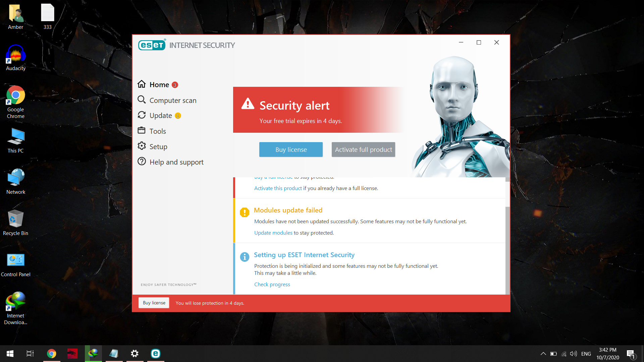Screen dimensions: 644x362
Task: Click the Setting up ESET Internet Security heading
Action: pos(304,255)
